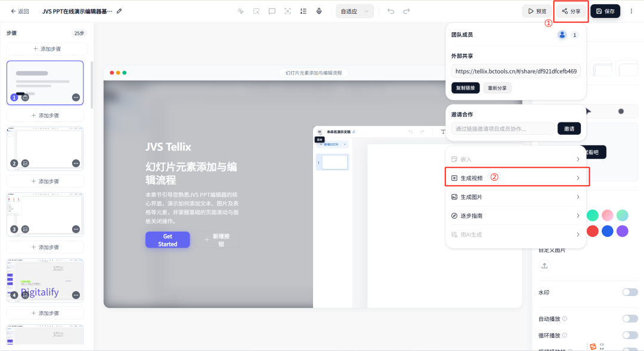644x351 pixels.
Task: Redo the action in the top toolbar
Action: (406, 11)
